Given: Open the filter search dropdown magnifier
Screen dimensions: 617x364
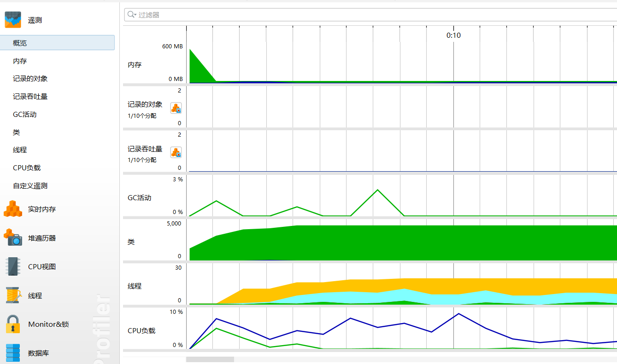Looking at the screenshot, I should click(x=132, y=15).
